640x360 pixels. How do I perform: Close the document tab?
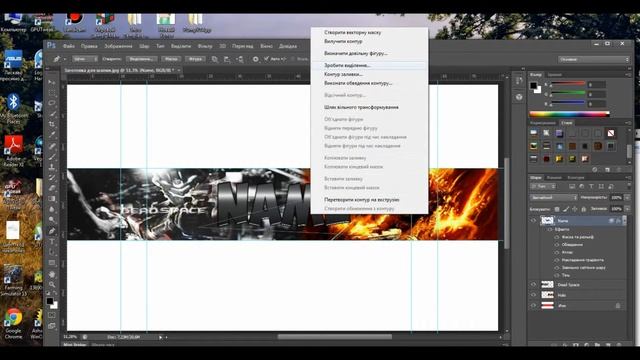179,71
